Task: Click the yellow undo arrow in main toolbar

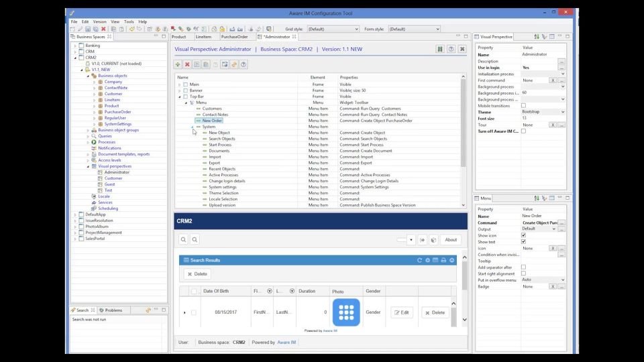Action: pos(132,29)
